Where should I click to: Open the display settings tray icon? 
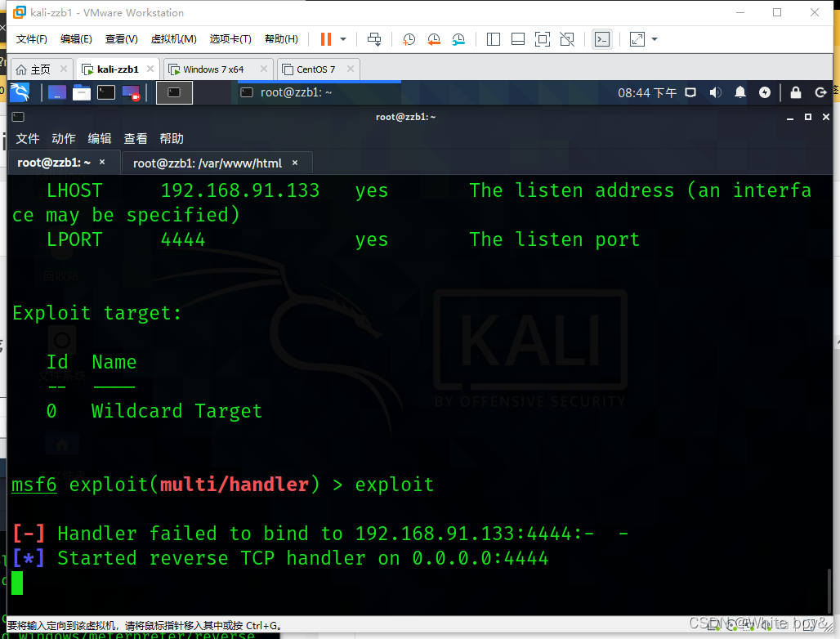point(690,92)
